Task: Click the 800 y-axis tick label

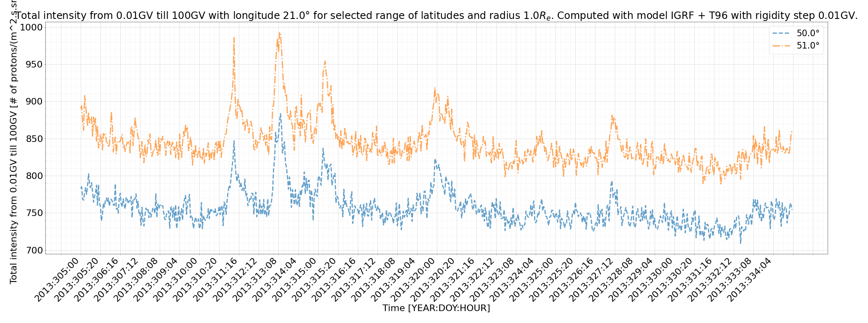Action: 33,176
